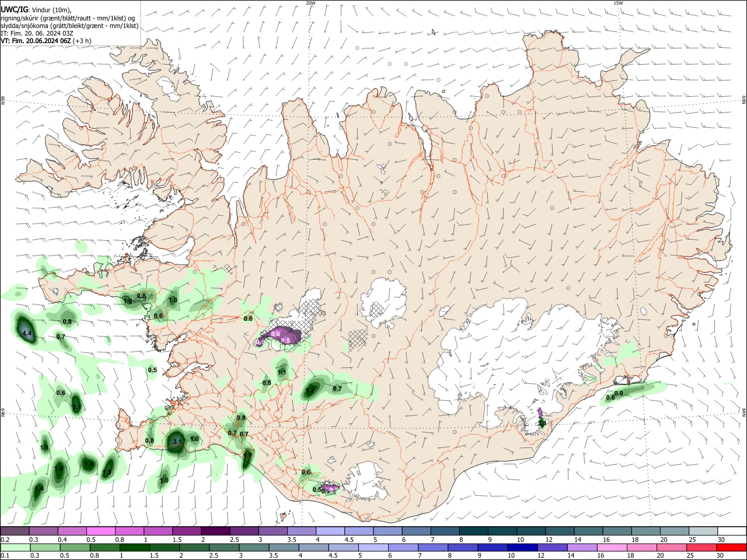Image resolution: width=747 pixels, height=560 pixels.
Task: Click the 'slydda/snjókoma' legend description line
Action: tap(69, 26)
